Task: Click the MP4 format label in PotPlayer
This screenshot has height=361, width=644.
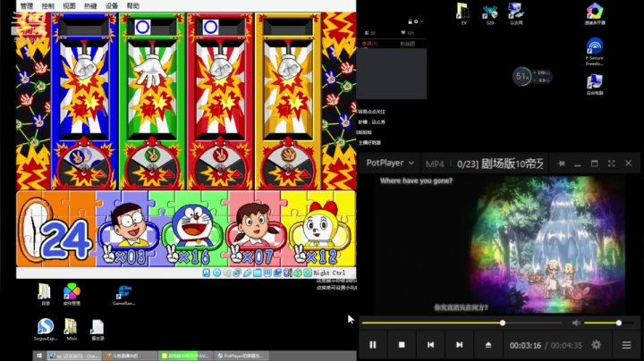Action: [435, 164]
